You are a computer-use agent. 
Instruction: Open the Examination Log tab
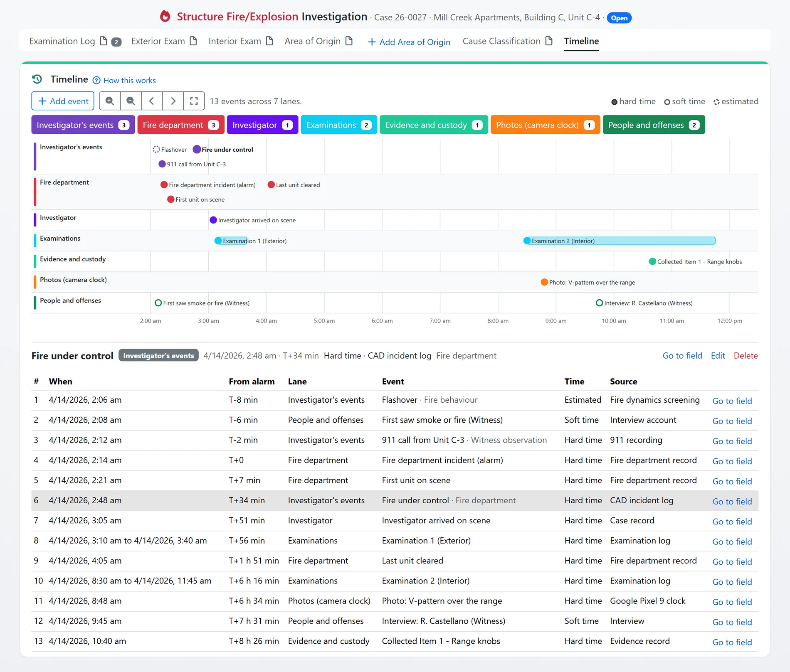[x=62, y=41]
